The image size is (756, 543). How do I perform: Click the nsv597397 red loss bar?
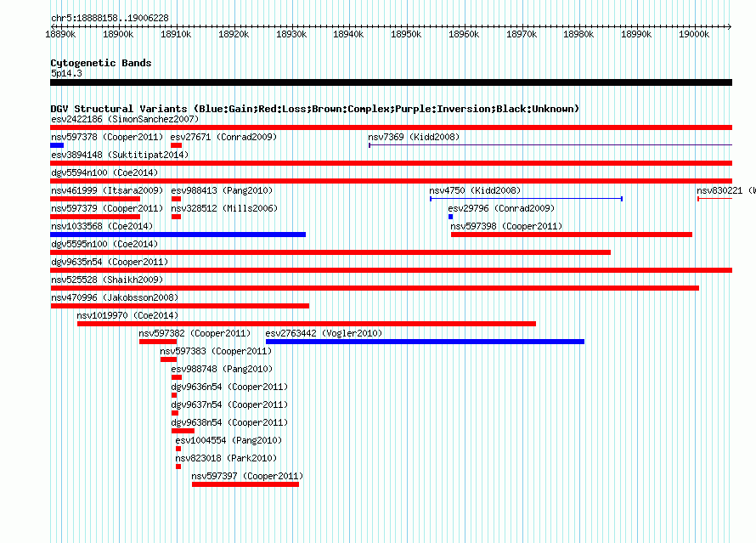[245, 484]
